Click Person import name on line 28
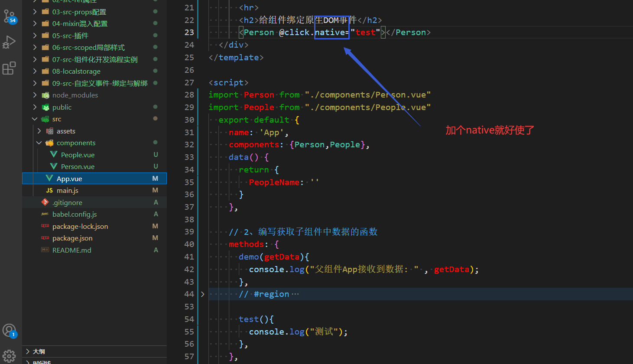The width and height of the screenshot is (633, 364). [x=259, y=94]
